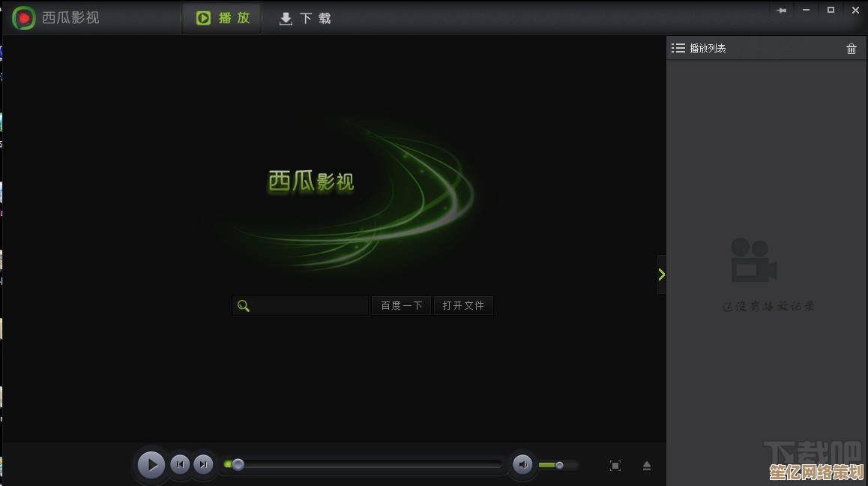Viewport: 868px width, 486px height.
Task: Skip to the previous track
Action: coord(180,465)
